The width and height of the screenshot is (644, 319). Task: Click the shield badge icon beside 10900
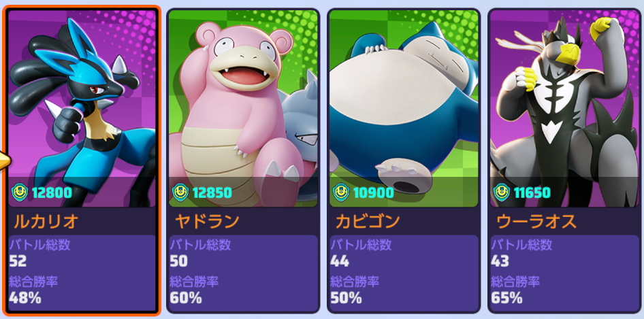[341, 192]
